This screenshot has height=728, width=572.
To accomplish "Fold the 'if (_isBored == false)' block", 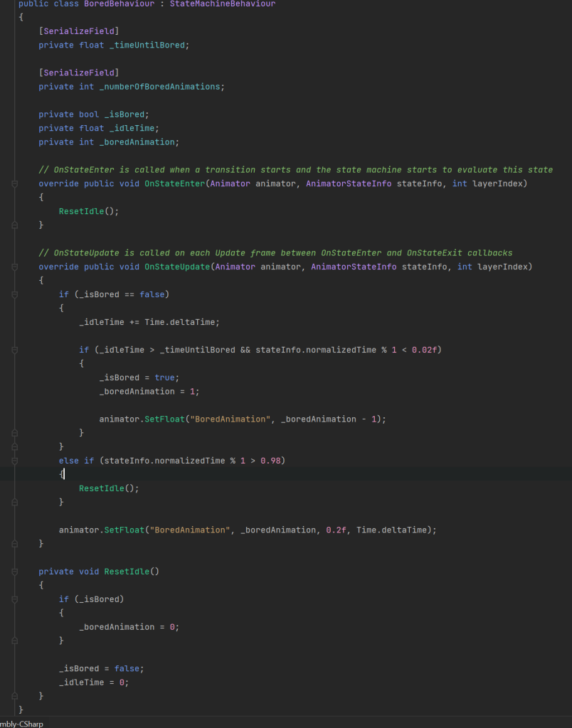I will (14, 294).
